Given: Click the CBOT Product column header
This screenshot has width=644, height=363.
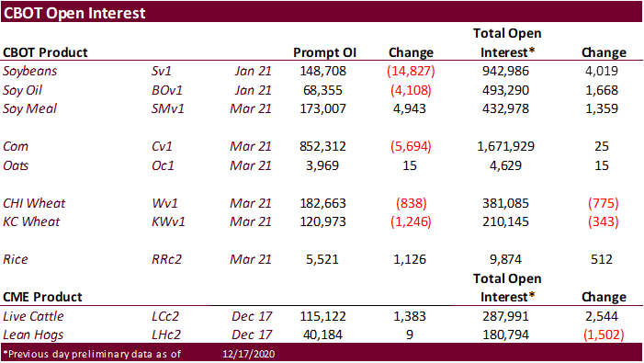Looking at the screenshot, I should pyautogui.click(x=45, y=52).
